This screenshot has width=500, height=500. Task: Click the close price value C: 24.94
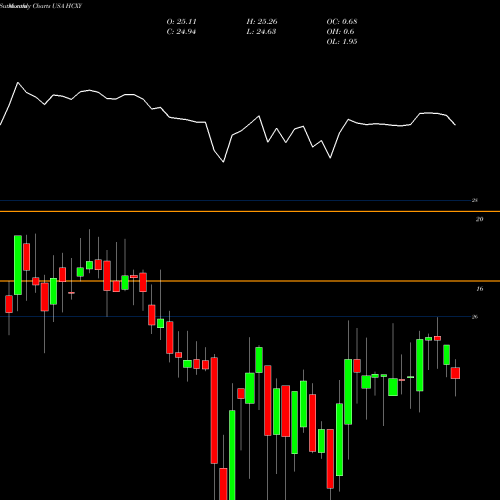pyautogui.click(x=181, y=32)
